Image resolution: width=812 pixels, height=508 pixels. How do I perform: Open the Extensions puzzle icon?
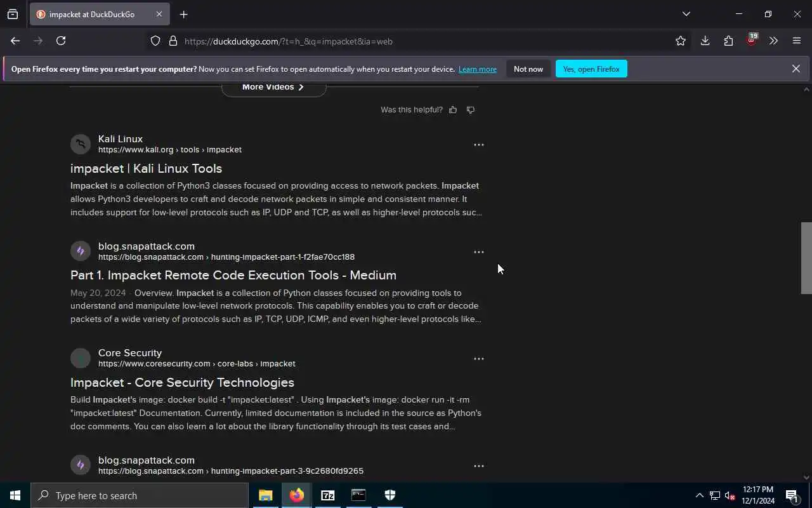[x=728, y=41]
